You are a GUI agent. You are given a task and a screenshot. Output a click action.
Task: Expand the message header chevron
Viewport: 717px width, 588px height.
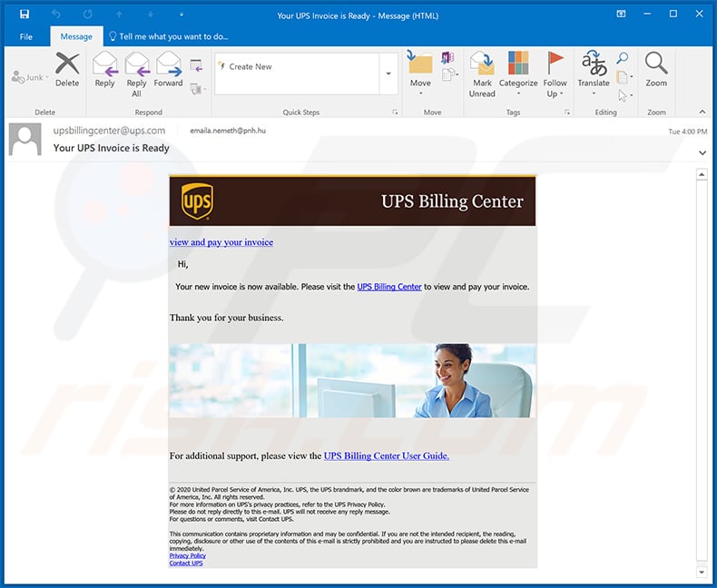tap(702, 152)
